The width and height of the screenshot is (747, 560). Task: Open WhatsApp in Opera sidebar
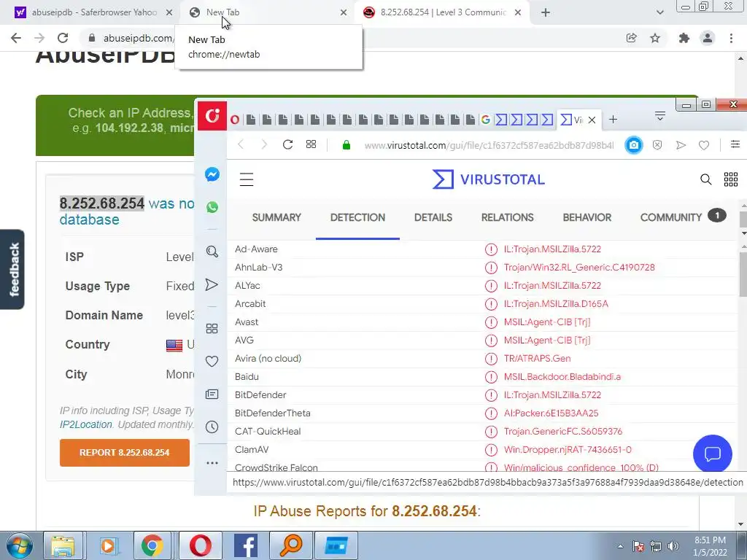[212, 207]
